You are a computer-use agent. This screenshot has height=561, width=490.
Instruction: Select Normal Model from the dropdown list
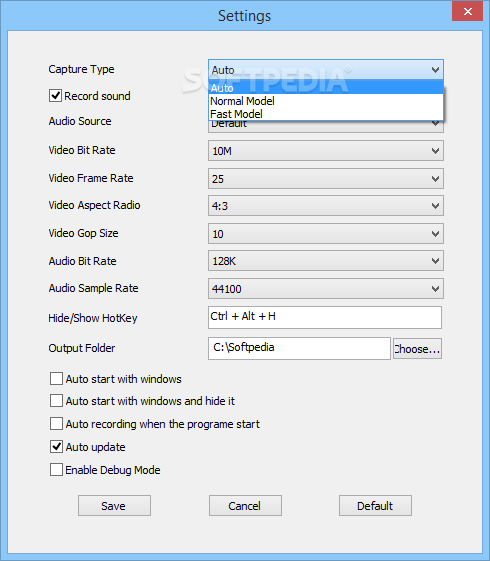[x=326, y=101]
